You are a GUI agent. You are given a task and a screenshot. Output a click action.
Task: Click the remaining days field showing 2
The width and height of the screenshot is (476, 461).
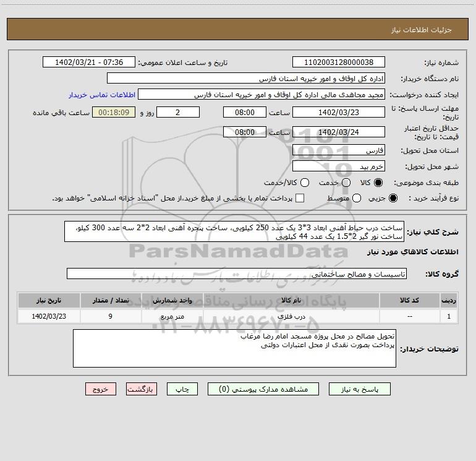pyautogui.click(x=178, y=112)
